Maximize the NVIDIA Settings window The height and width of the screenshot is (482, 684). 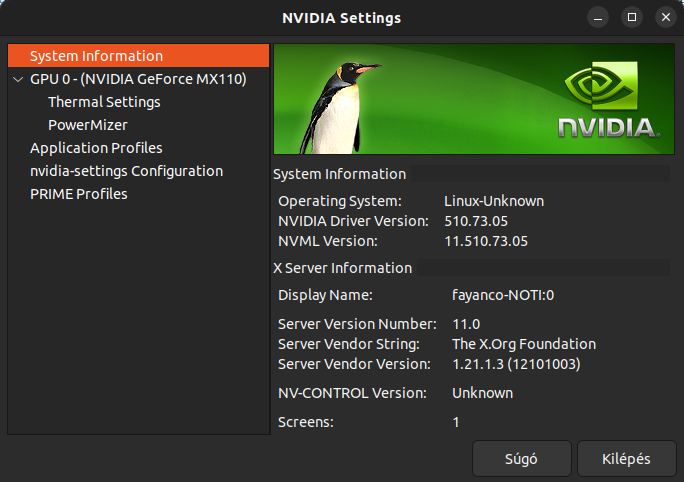(632, 17)
